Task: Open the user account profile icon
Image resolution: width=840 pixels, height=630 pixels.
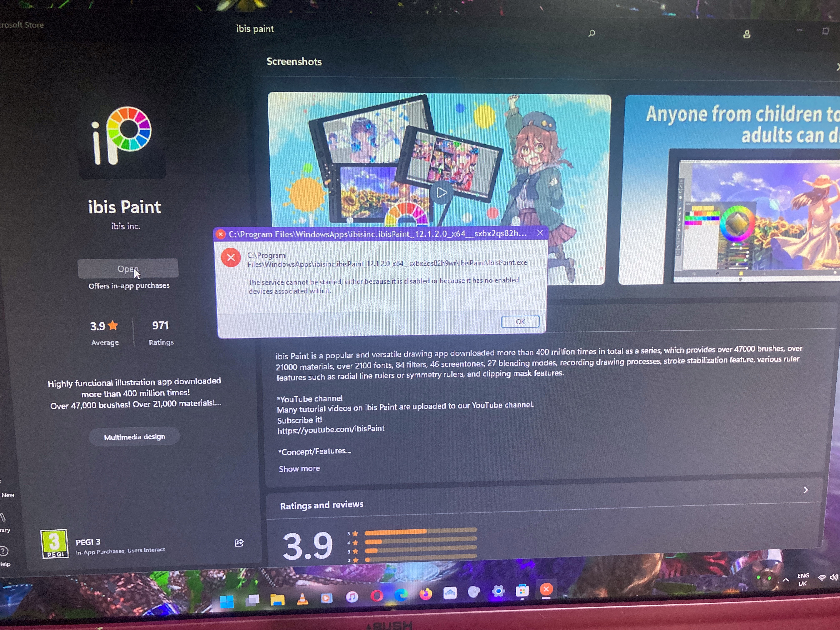Action: pos(747,35)
